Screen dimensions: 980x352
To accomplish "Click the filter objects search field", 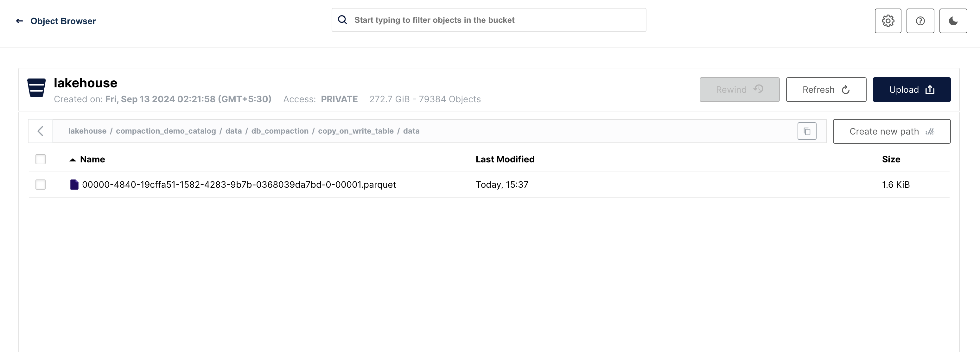I will click(489, 19).
